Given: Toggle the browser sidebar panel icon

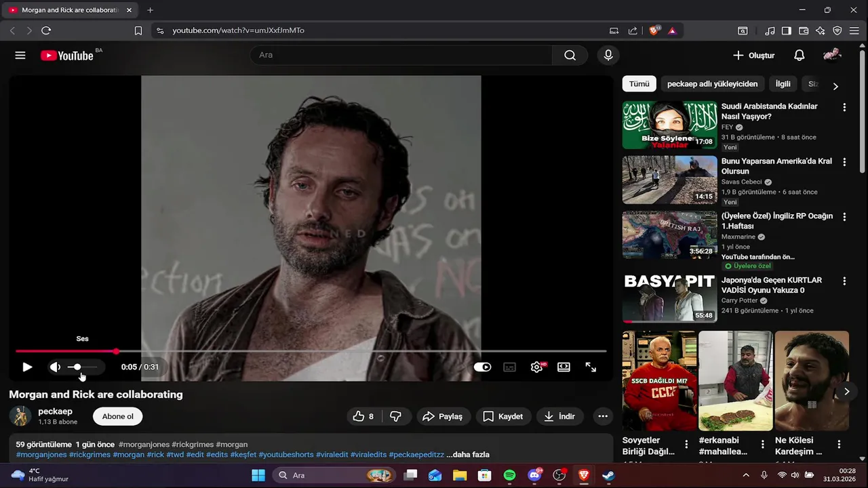Looking at the screenshot, I should coord(787,30).
